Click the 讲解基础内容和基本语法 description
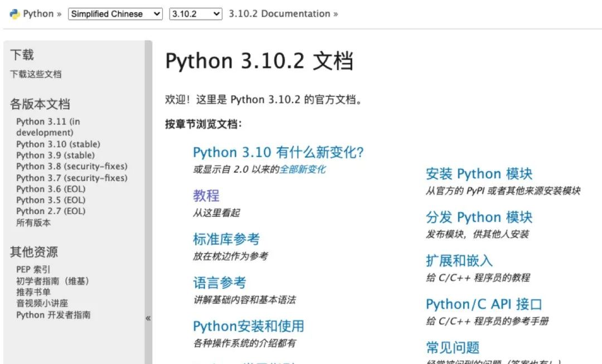 click(245, 300)
